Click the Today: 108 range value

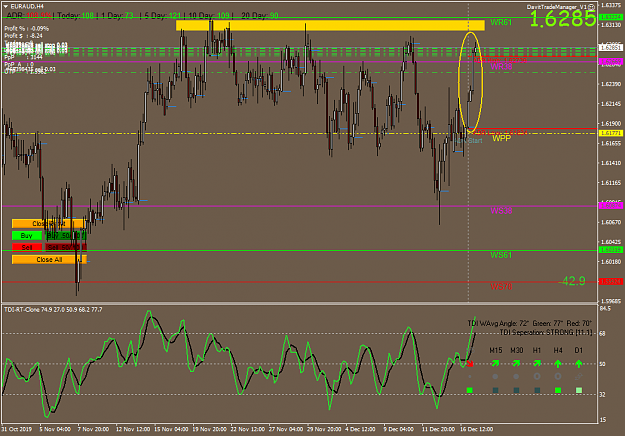76,16
